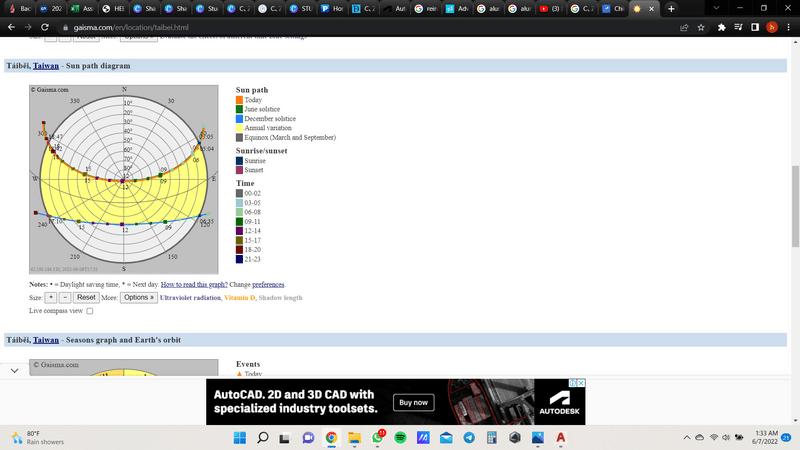Reset the sun path diagram size
This screenshot has width=800, height=450.
click(x=86, y=297)
